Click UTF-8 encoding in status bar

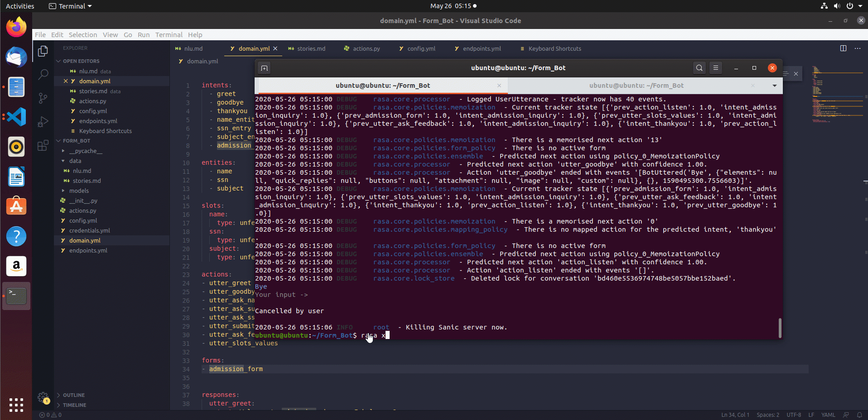click(x=794, y=415)
